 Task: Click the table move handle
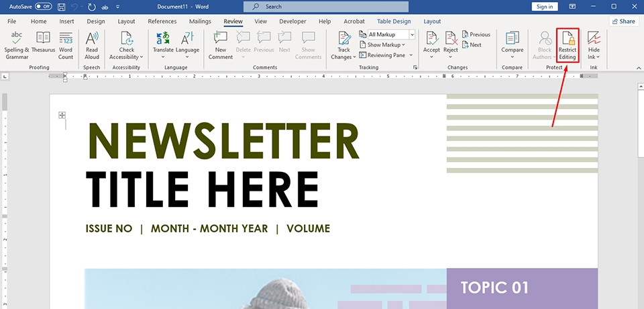click(62, 116)
